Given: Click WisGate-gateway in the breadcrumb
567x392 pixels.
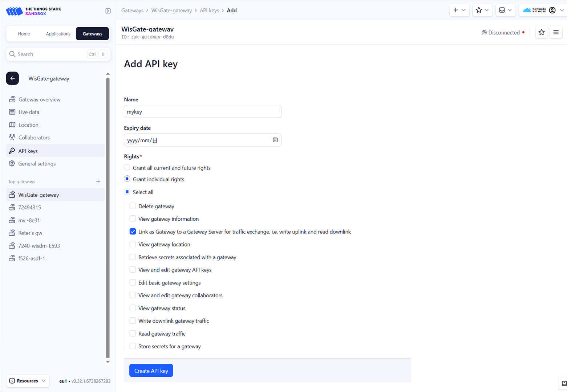Looking at the screenshot, I should [x=171, y=11].
